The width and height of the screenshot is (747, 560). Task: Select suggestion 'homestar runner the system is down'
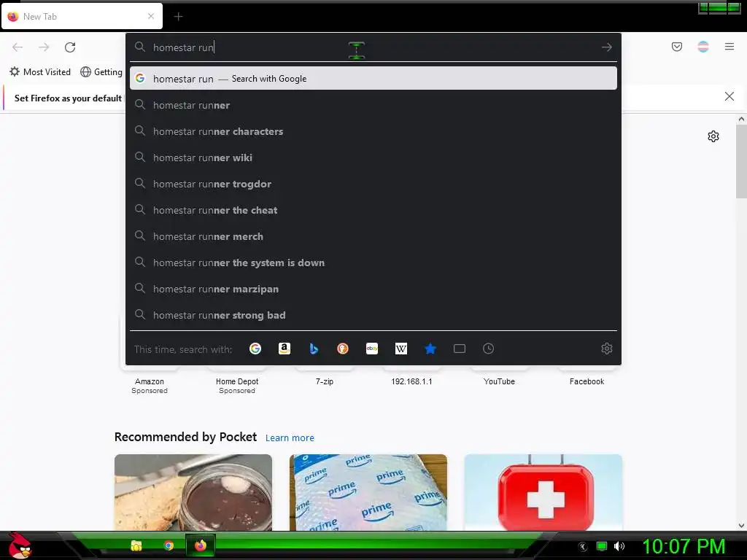(x=373, y=262)
